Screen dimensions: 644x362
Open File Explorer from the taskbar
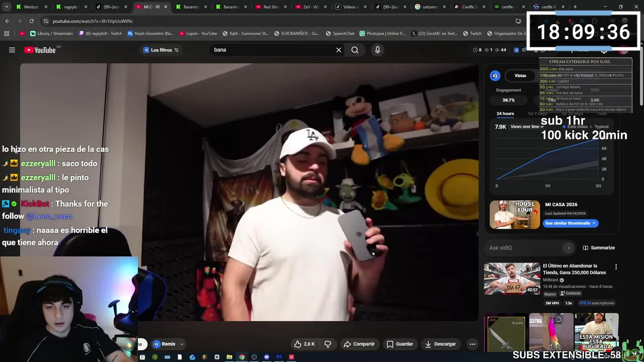click(229, 357)
